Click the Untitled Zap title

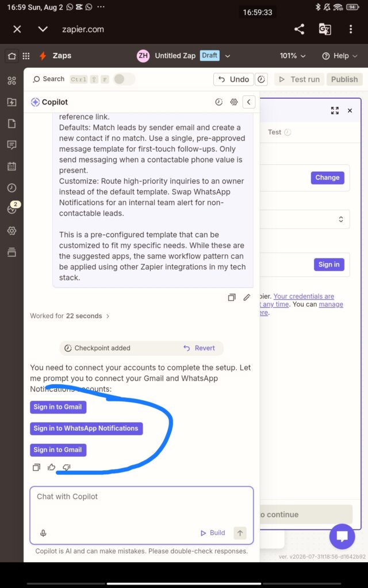coord(175,56)
